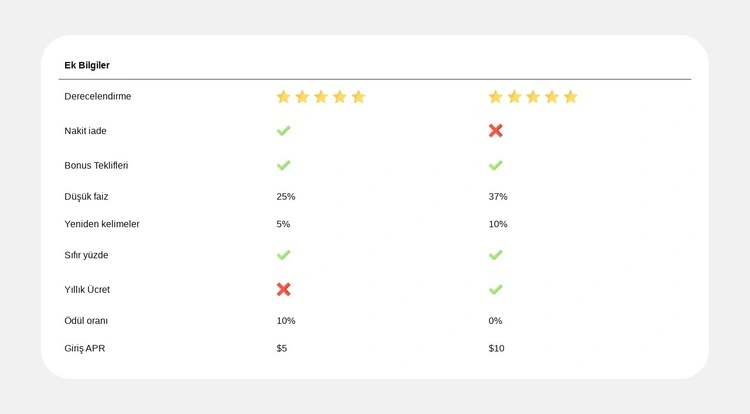Viewport: 750px width, 414px height.
Task: Click fifth star in right rating column
Action: pyautogui.click(x=571, y=97)
